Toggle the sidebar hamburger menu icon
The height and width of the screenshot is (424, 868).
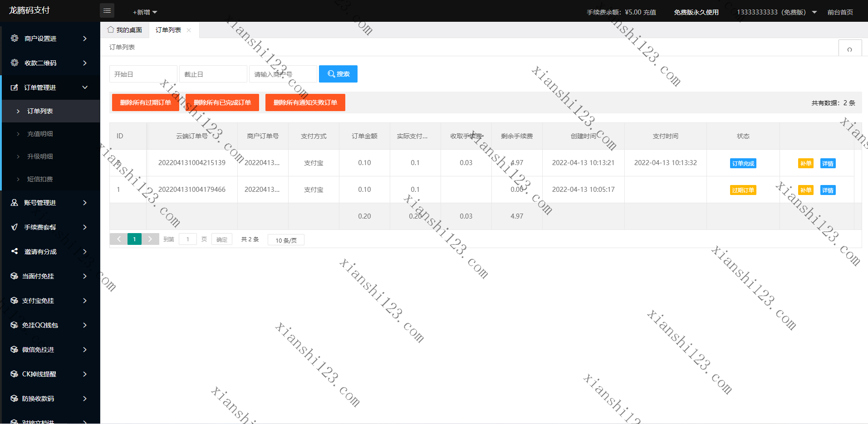point(107,10)
